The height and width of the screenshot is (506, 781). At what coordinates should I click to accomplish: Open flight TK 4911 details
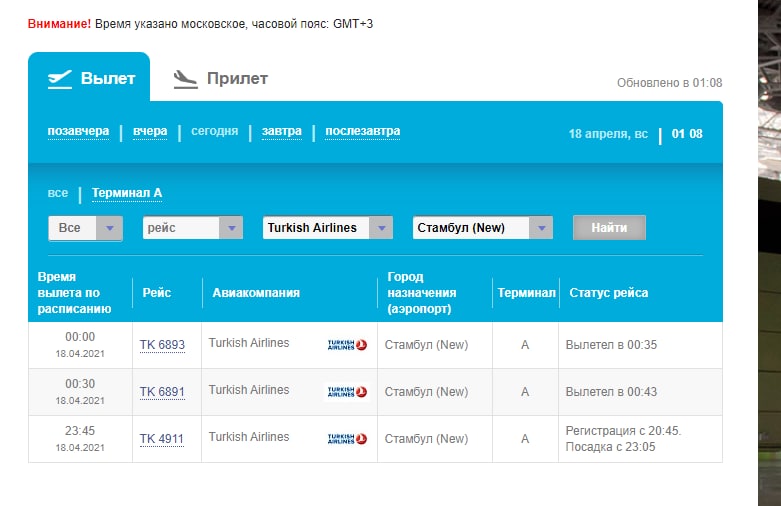(x=162, y=439)
